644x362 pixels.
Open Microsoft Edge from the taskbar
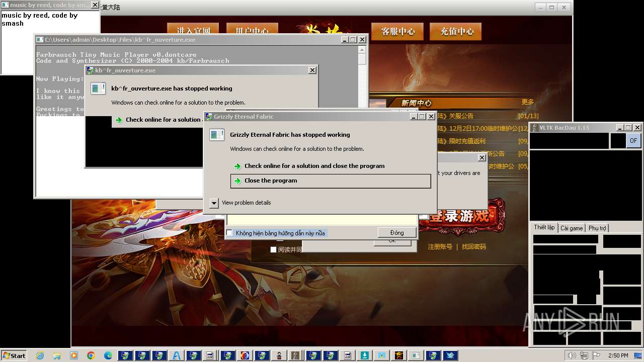click(108, 355)
